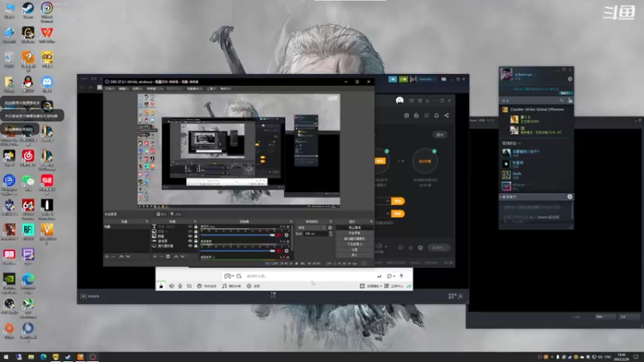Collapse the Counter-Strike: Global Offensive friends group
The image size is (644, 362).
click(x=536, y=109)
